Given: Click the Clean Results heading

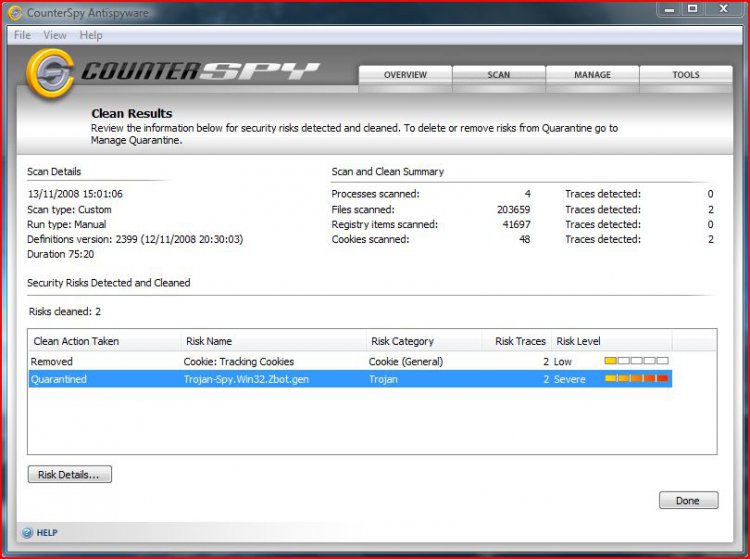Looking at the screenshot, I should [x=132, y=113].
